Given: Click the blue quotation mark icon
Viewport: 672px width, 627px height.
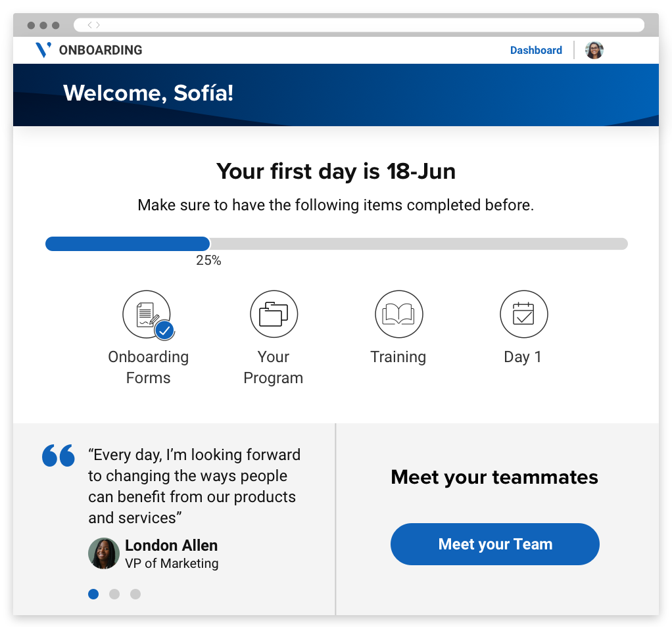Looking at the screenshot, I should (59, 455).
